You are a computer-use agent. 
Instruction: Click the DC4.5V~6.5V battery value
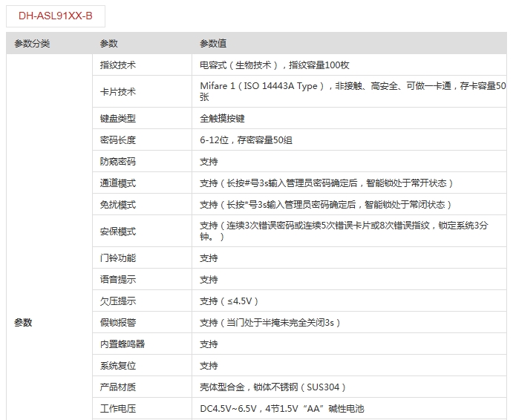click(x=282, y=409)
